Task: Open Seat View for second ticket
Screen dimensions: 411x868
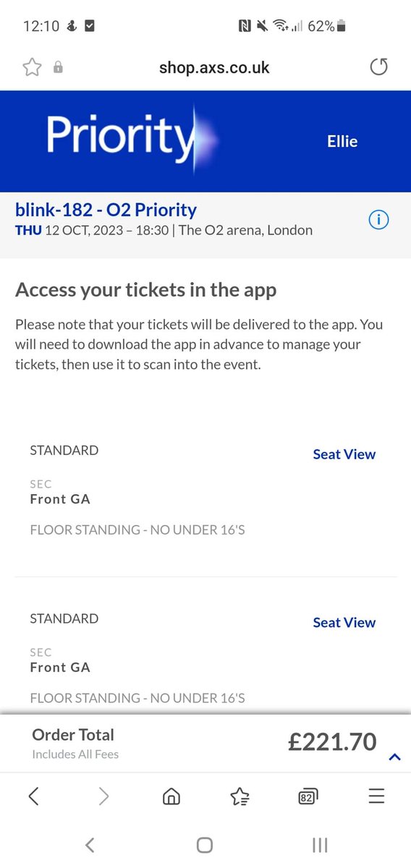Action: 344,623
